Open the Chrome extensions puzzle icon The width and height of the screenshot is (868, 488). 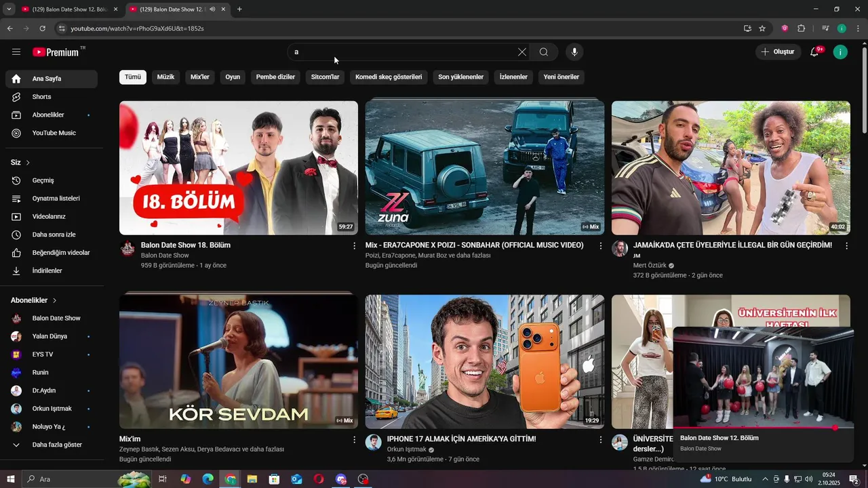click(x=801, y=28)
